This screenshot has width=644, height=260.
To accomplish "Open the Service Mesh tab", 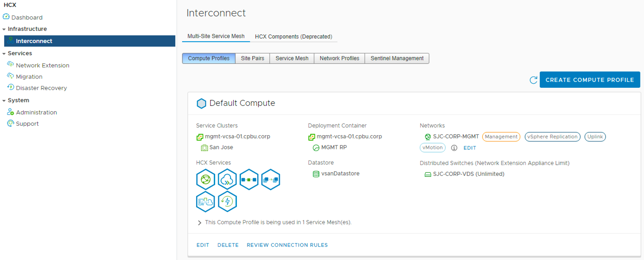I will click(292, 58).
